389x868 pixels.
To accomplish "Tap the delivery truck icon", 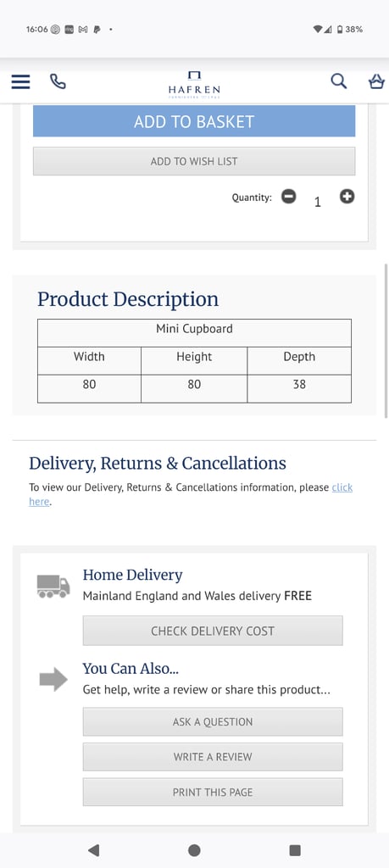I will (53, 587).
